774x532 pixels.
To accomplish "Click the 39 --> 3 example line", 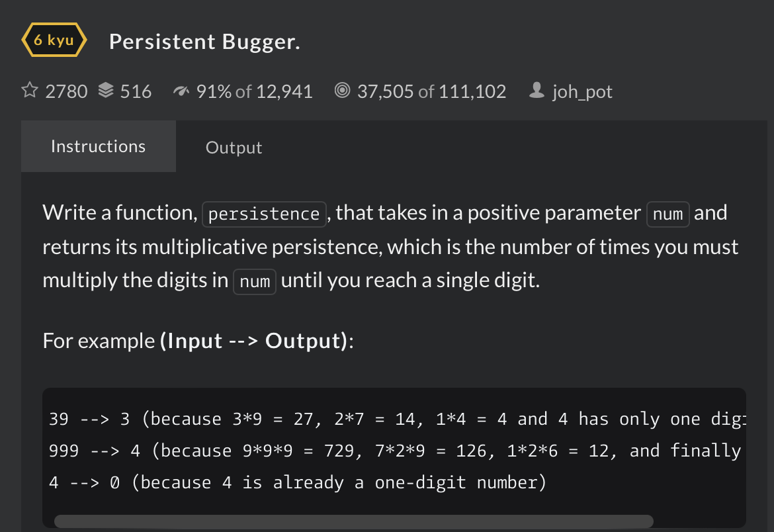I will click(x=394, y=419).
